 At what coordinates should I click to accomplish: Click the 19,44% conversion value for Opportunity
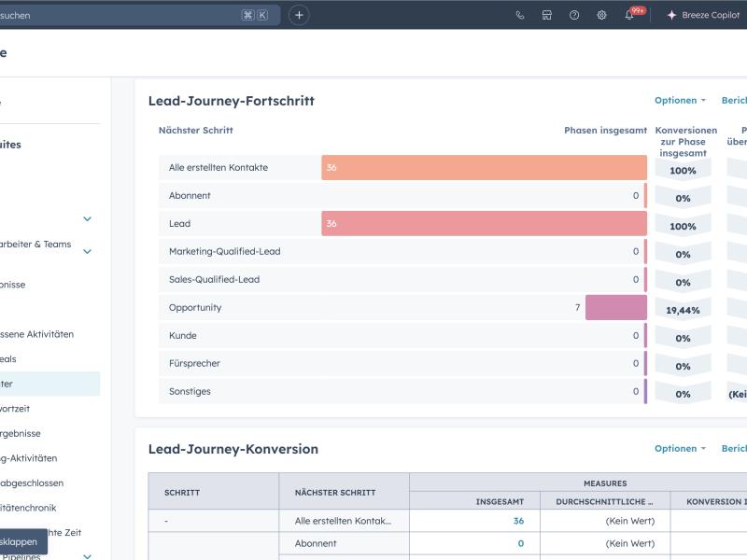[684, 307]
